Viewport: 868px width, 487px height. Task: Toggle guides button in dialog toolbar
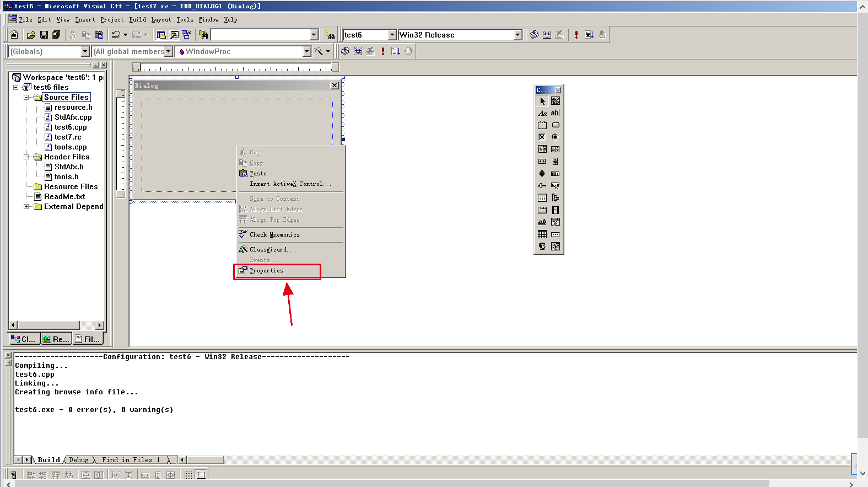tap(201, 475)
